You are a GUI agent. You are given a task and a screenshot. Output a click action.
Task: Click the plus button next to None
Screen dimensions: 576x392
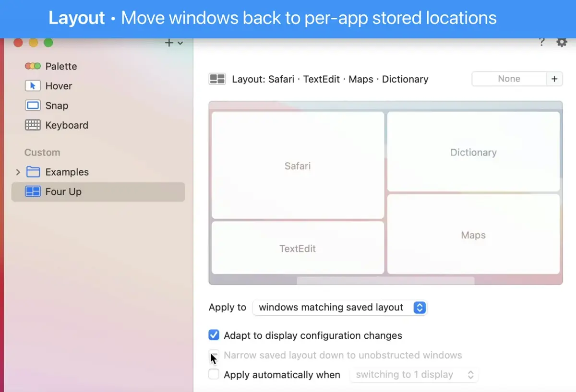coord(555,78)
